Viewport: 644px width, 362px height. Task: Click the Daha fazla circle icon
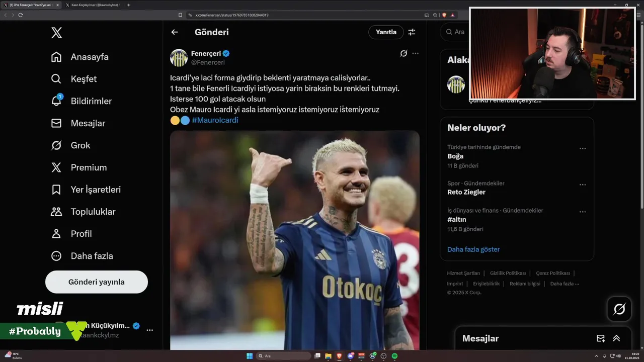click(56, 256)
